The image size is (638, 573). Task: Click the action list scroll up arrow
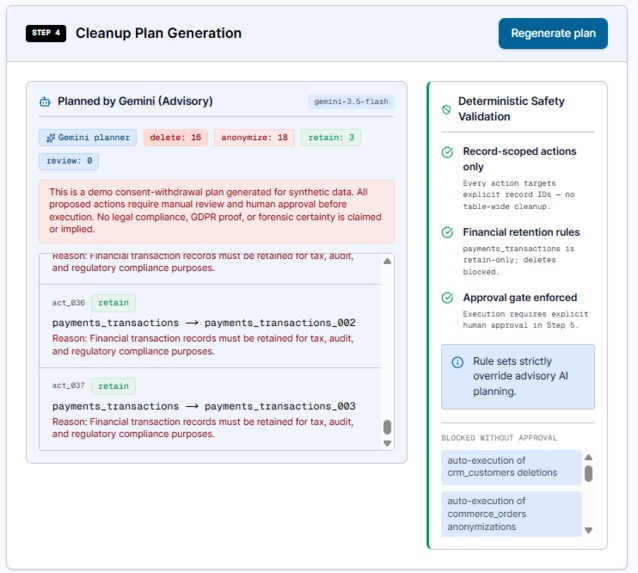(387, 261)
